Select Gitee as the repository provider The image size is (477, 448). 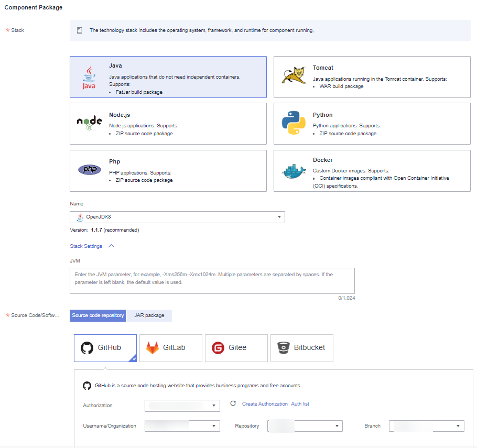(236, 348)
